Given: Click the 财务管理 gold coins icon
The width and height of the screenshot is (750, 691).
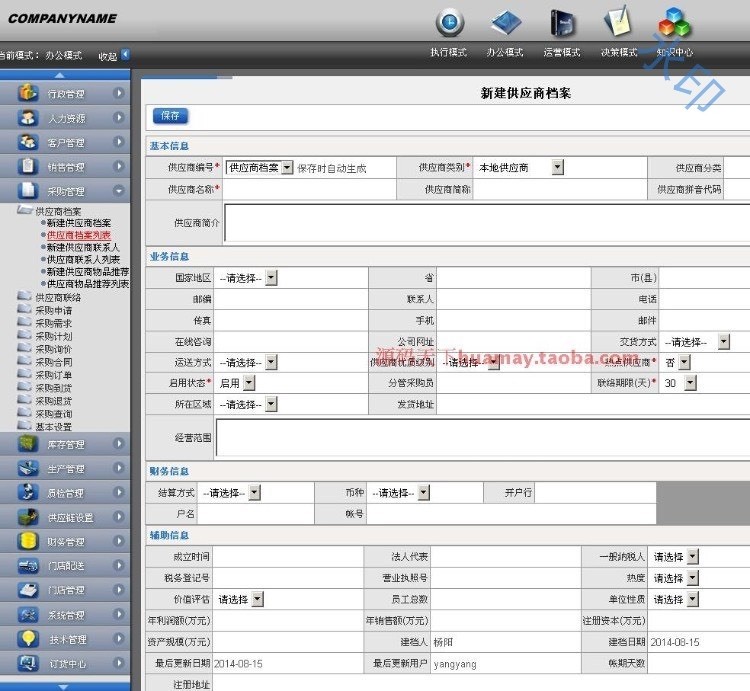Looking at the screenshot, I should (x=28, y=542).
